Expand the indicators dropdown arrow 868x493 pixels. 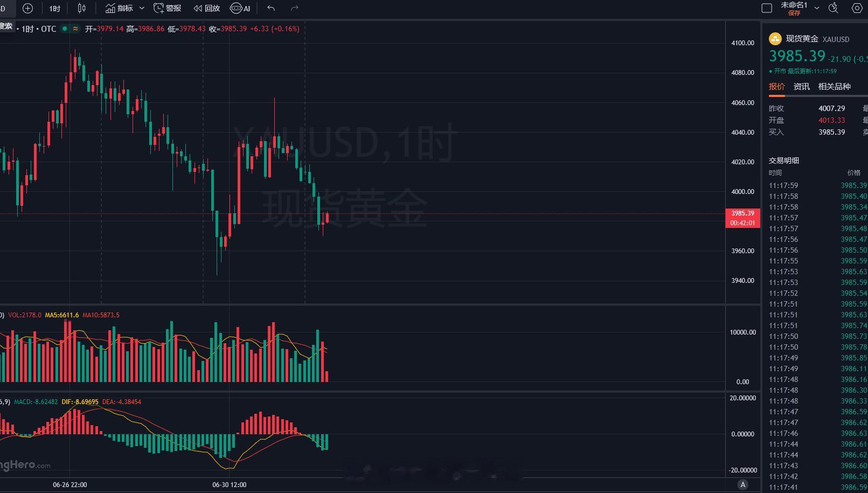coord(142,8)
